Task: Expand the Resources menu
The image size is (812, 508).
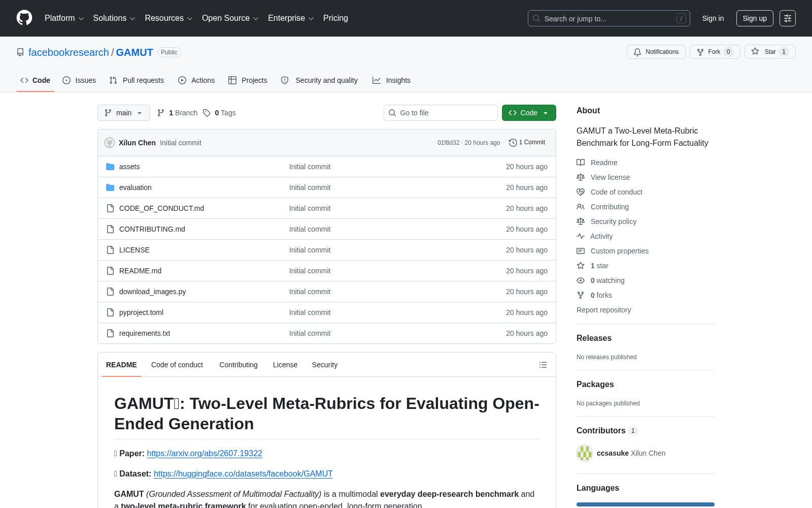Action: 168,18
